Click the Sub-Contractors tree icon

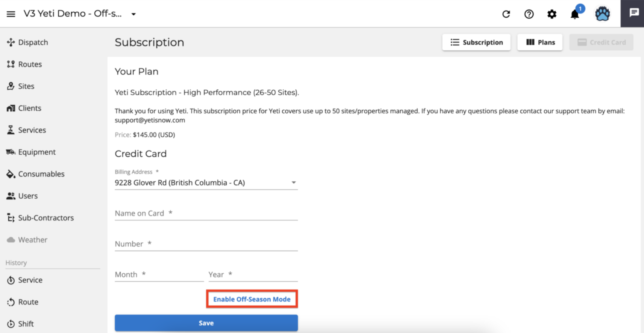11,218
